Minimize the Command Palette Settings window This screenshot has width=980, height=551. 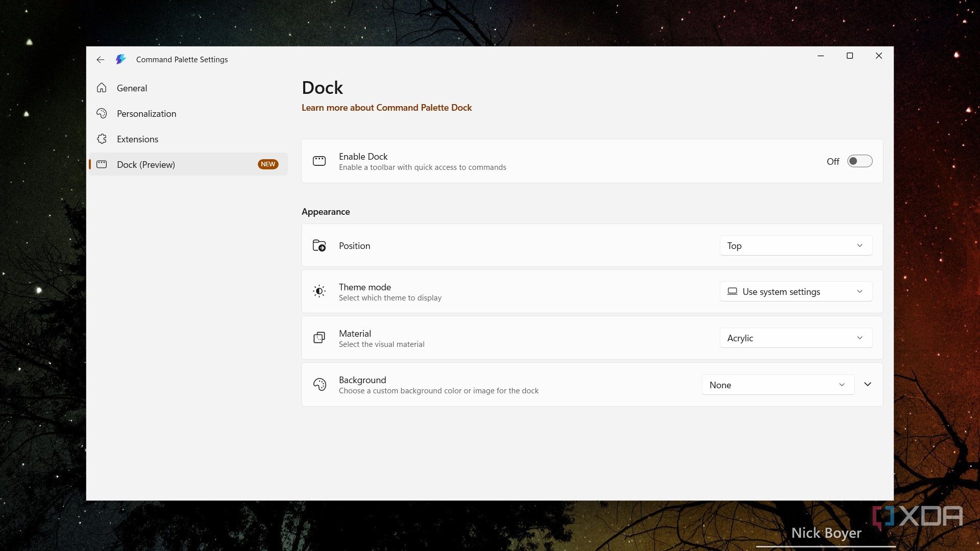click(821, 56)
